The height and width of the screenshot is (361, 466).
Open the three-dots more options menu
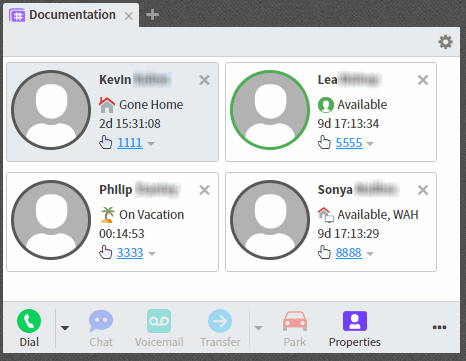[439, 327]
